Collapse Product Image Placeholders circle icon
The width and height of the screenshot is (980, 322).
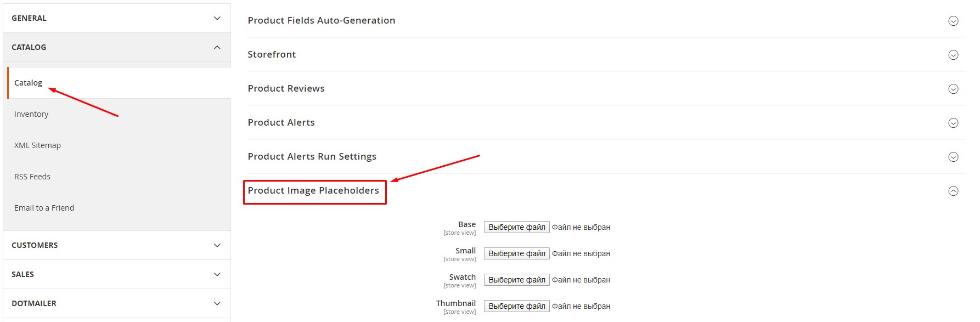tap(953, 191)
